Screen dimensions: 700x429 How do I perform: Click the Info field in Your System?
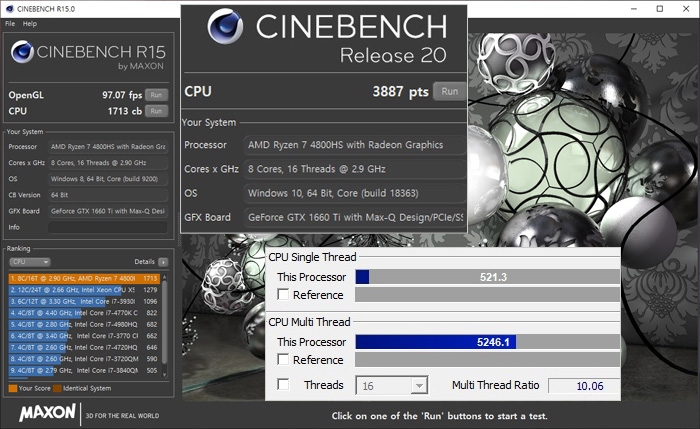pyautogui.click(x=108, y=227)
